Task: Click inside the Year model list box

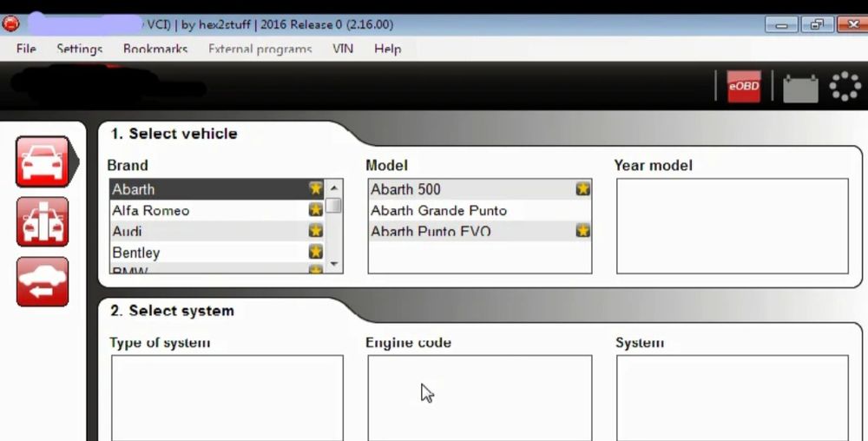Action: 733,226
